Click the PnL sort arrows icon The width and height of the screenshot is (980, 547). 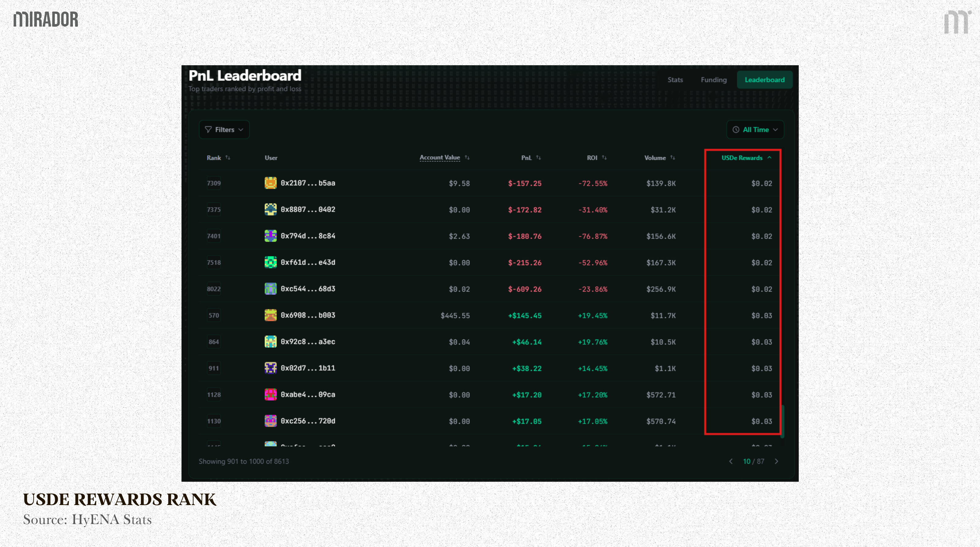click(x=538, y=157)
